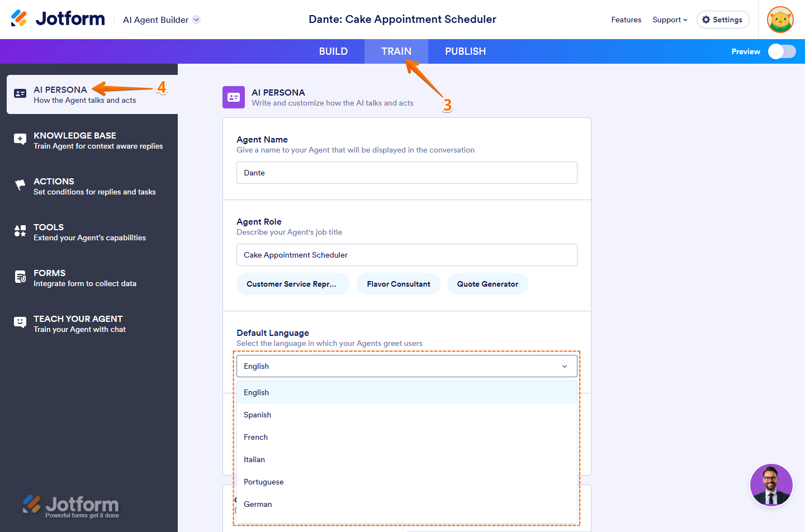Open the user avatar profile menu
This screenshot has height=532, width=805.
tap(780, 20)
